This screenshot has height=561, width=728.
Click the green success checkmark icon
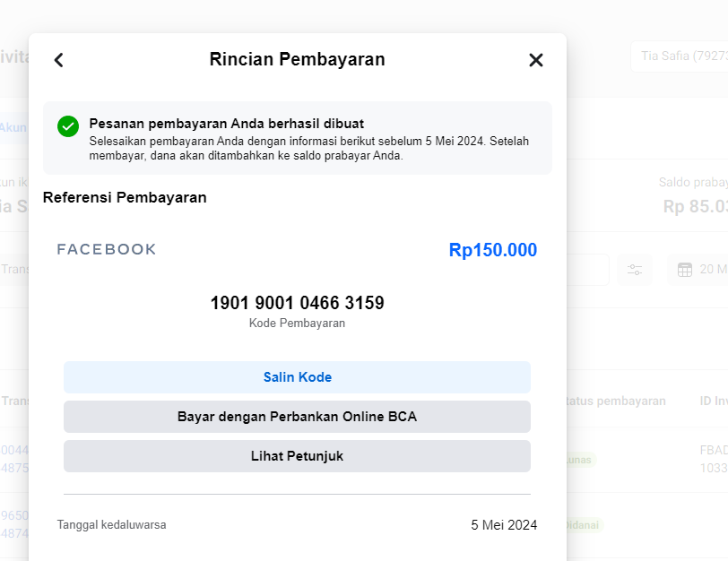pos(68,126)
